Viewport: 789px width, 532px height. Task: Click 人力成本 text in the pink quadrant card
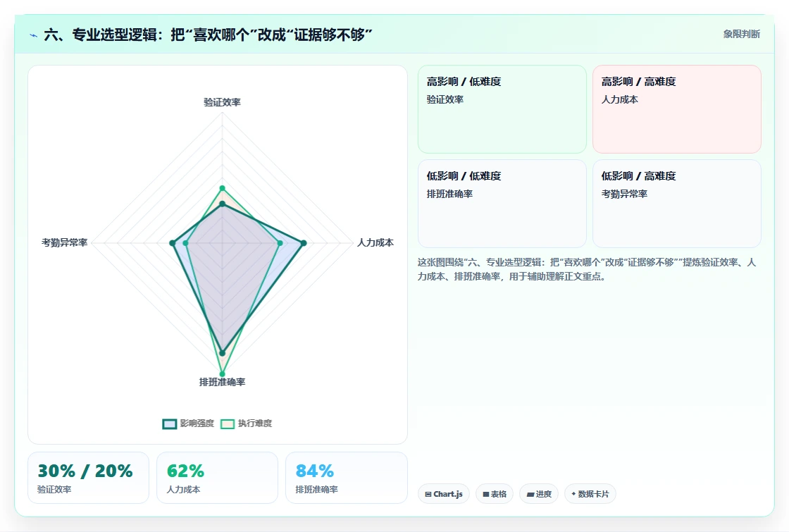click(x=619, y=99)
